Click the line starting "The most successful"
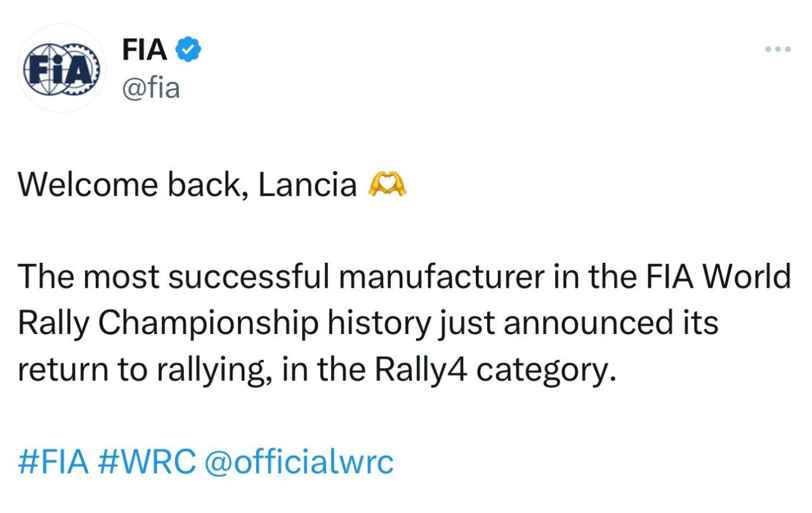Screen dimensions: 812x513 tap(404, 277)
